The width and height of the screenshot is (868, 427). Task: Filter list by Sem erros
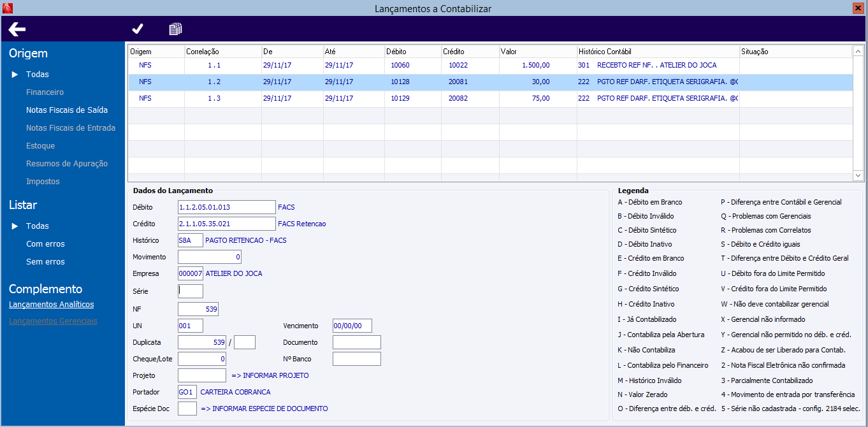point(45,262)
